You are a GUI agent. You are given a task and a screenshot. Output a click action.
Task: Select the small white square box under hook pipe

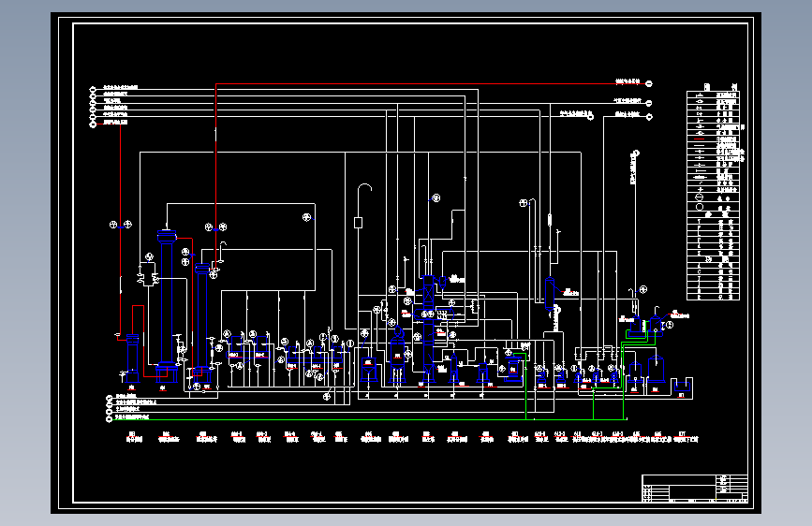point(358,223)
